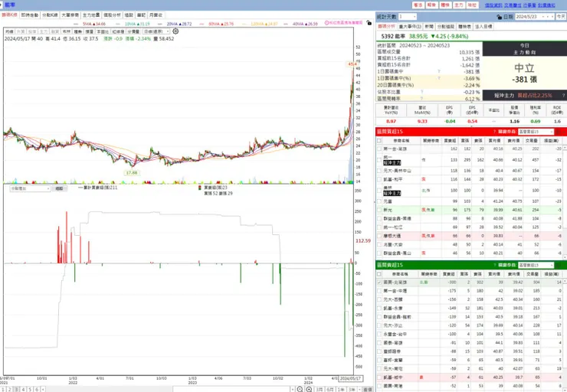Image resolution: width=567 pixels, height=392 pixels.
Task: Tick checkbox for 富邦-宜蘭 row
Action: pyautogui.click(x=379, y=360)
